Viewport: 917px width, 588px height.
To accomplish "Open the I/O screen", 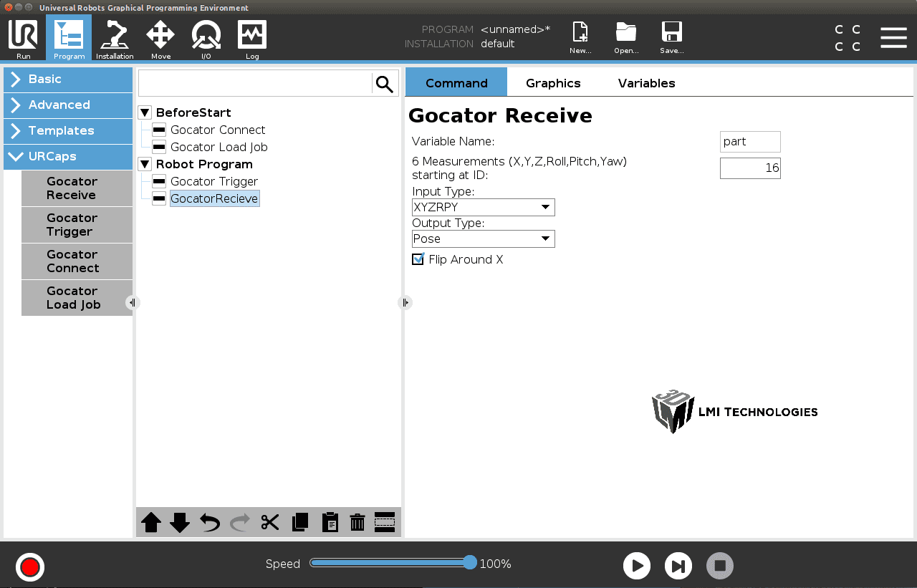I will point(206,39).
